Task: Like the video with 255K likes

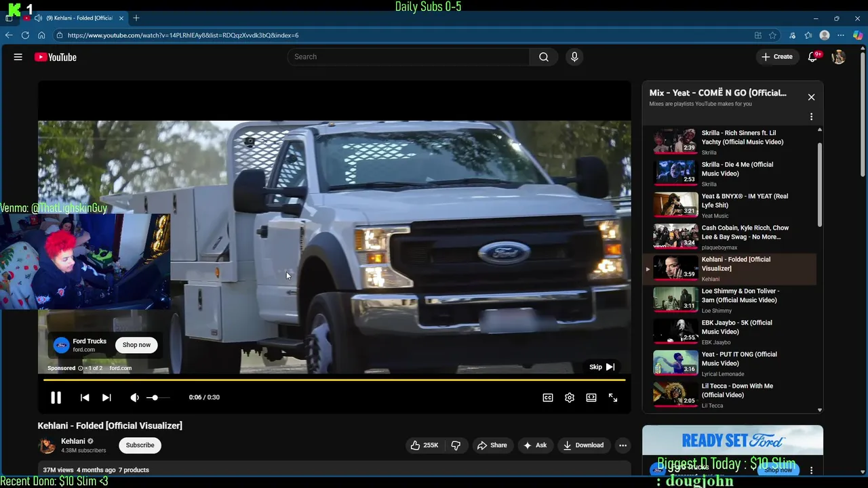Action: [425, 445]
